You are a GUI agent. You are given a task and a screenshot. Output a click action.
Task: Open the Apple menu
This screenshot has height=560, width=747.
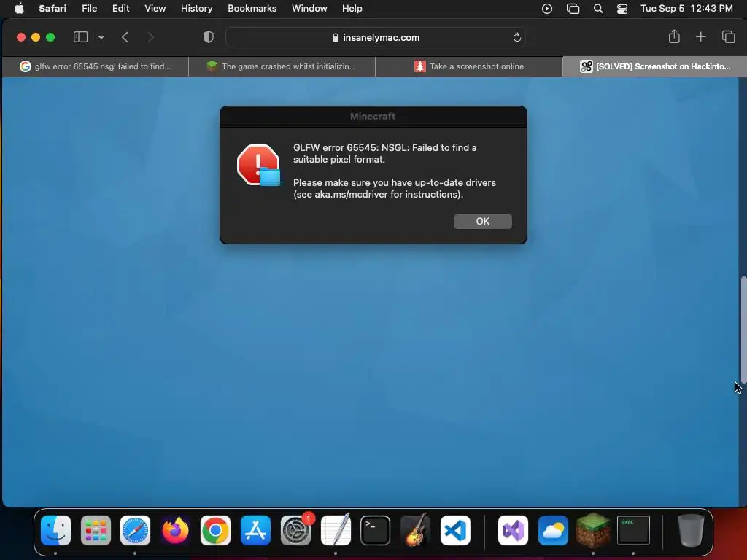tap(19, 9)
